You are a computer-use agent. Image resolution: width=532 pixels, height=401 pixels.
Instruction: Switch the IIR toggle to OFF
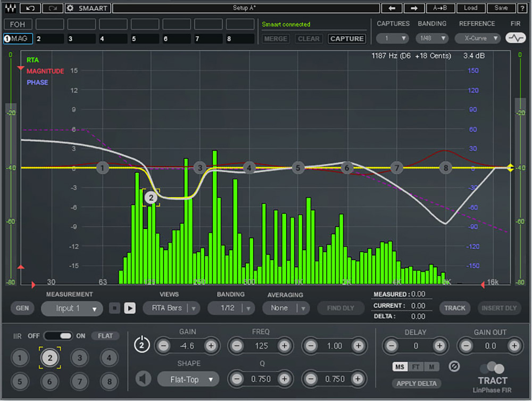click(52, 335)
